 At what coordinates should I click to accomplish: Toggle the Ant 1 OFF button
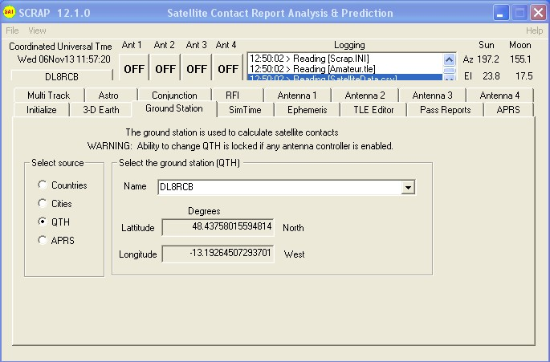(134, 68)
